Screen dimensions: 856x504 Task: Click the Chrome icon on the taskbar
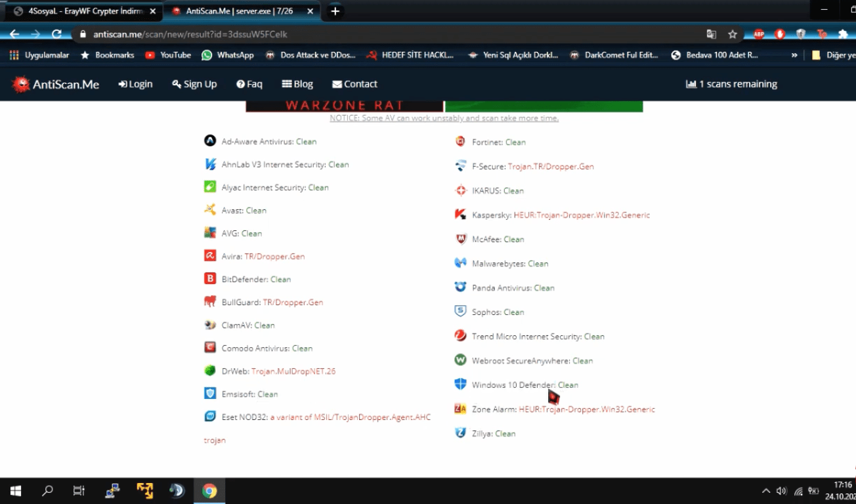pyautogui.click(x=209, y=490)
